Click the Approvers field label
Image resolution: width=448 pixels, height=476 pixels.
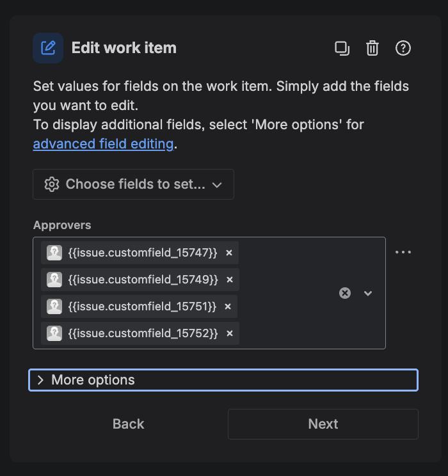(x=62, y=225)
